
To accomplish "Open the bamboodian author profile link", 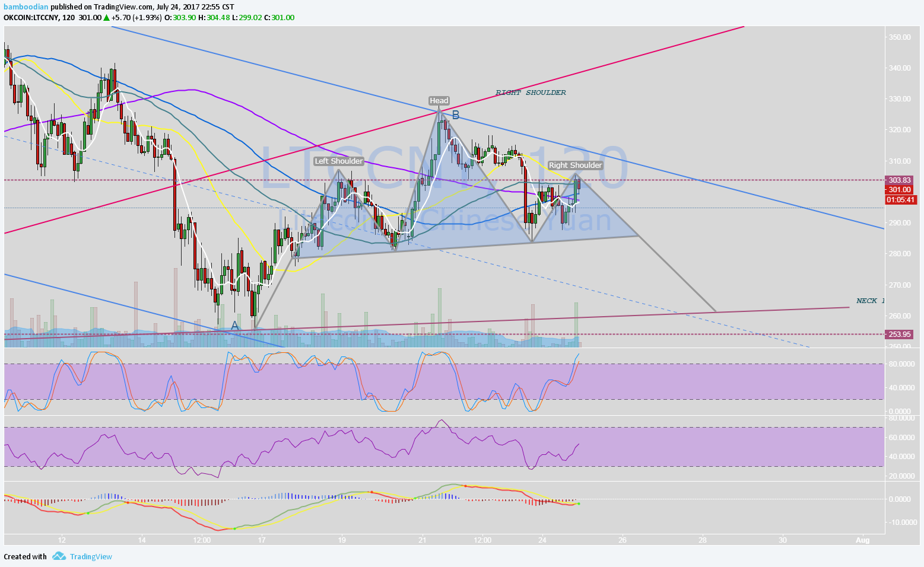I will click(x=26, y=7).
